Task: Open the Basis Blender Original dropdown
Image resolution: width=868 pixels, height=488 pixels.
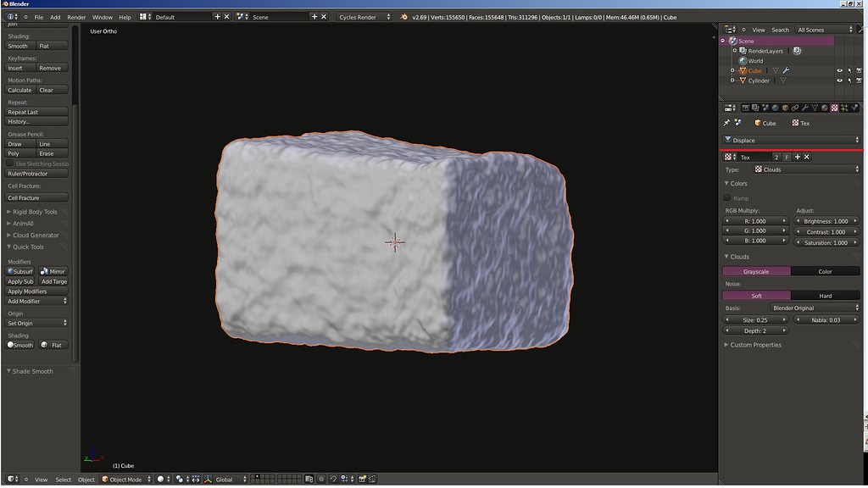Action: tap(815, 308)
